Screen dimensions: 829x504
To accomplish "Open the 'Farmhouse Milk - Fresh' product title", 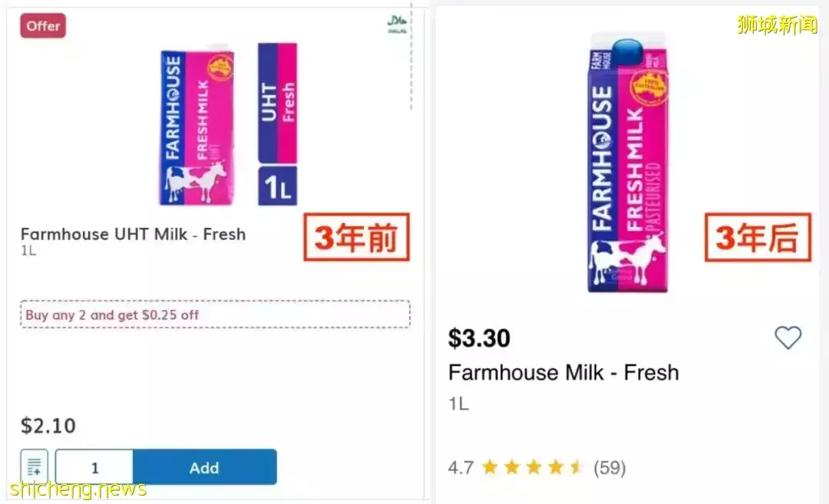I will [563, 373].
